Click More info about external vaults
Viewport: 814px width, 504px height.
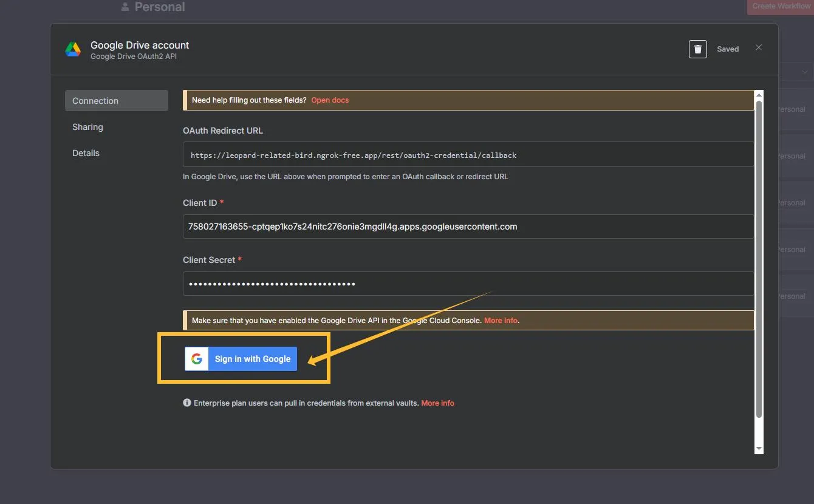coord(437,403)
